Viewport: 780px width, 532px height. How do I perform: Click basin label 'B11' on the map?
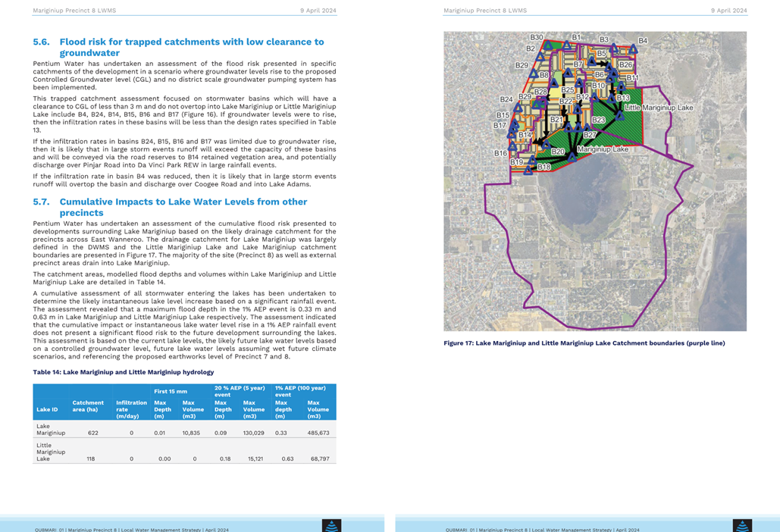631,77
